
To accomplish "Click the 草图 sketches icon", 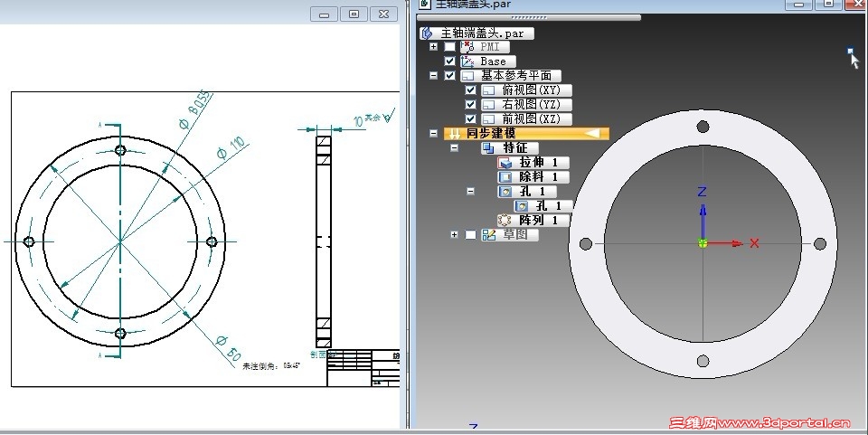I will click(488, 234).
